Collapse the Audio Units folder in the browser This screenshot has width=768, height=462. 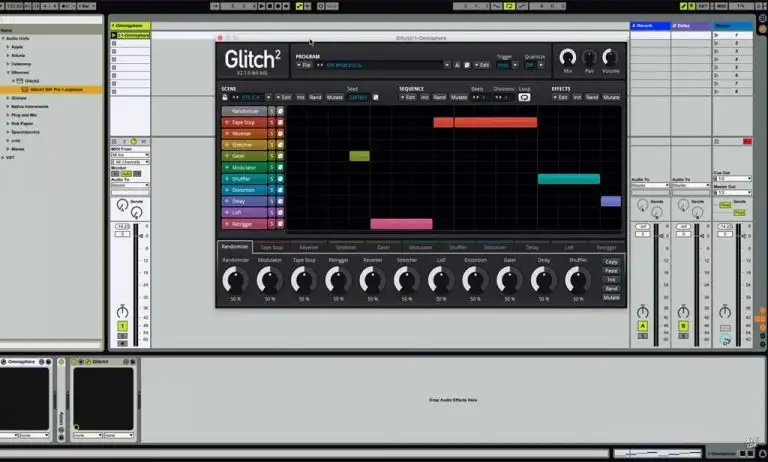click(3, 38)
